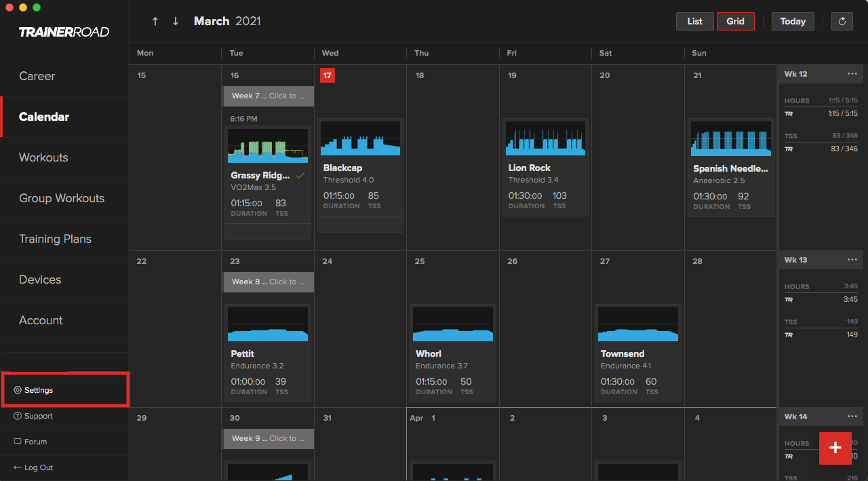Open the Training Plans section
868x481 pixels.
(64, 239)
